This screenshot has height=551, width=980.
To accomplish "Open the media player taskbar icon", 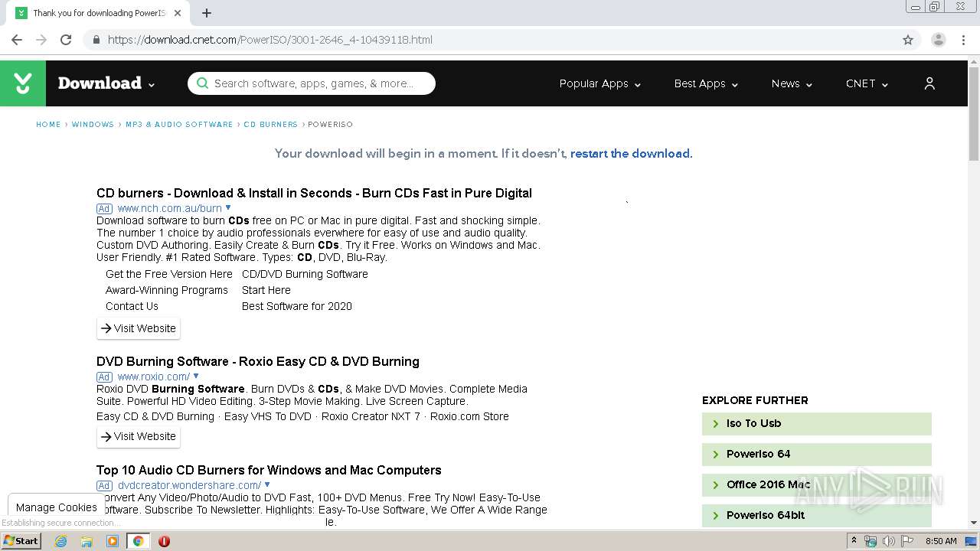I will [x=113, y=541].
